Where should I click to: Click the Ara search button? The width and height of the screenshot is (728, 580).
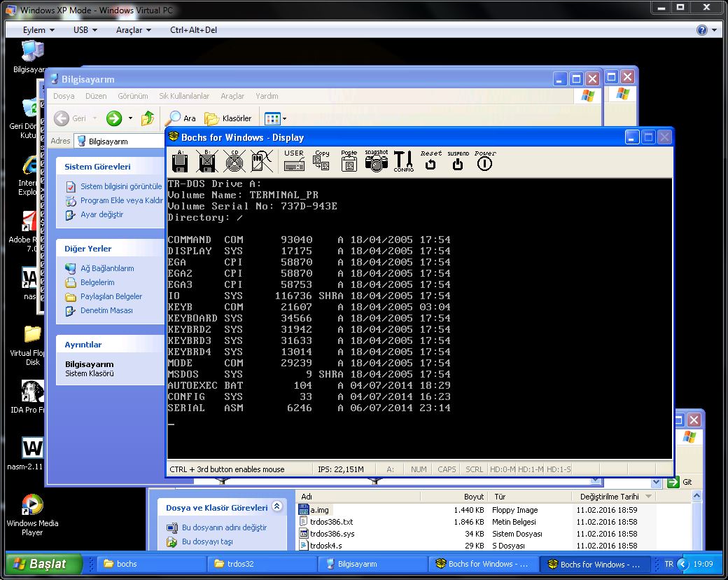pyautogui.click(x=181, y=118)
